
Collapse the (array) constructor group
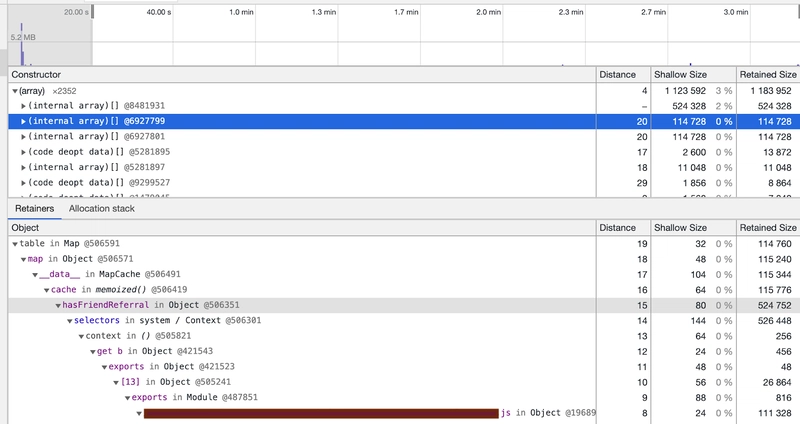click(x=15, y=90)
